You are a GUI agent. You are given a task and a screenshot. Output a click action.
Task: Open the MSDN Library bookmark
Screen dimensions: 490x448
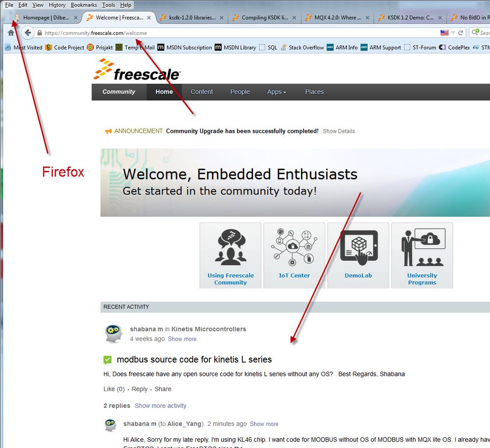(235, 48)
